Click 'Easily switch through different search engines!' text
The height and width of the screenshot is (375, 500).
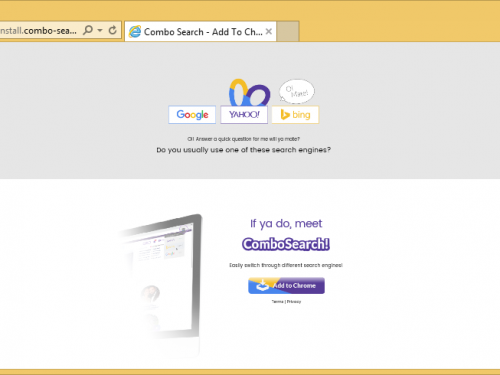pos(286,265)
